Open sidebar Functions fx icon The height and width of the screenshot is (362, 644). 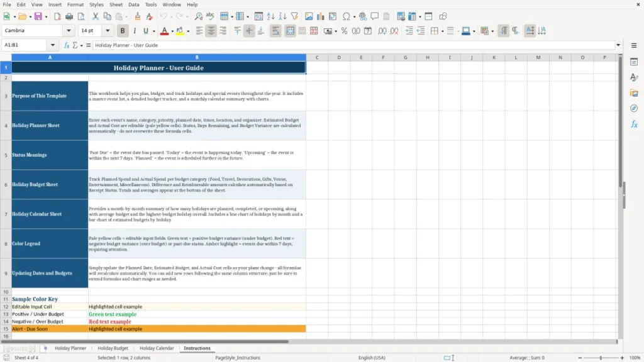pyautogui.click(x=634, y=124)
